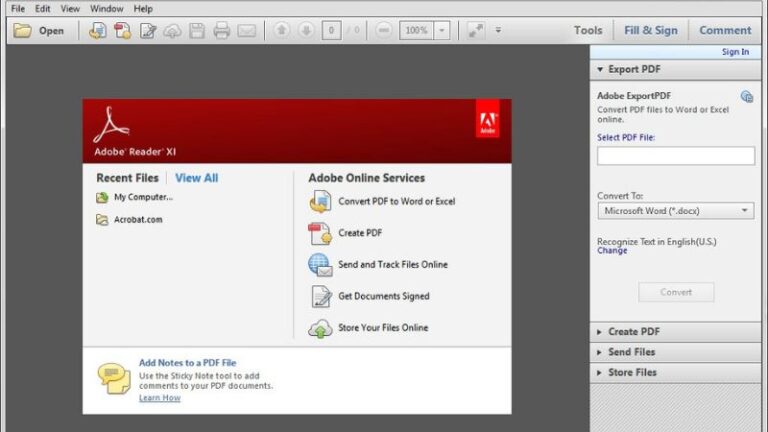Open the Help menu
This screenshot has height=432, width=768.
143,9
